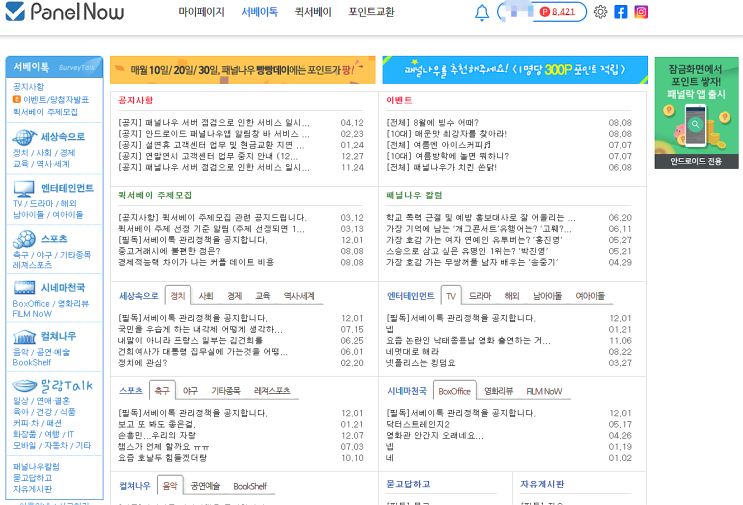Screen dimensions: 743x505
Task: Select the 역사·세계 tab
Action: click(299, 296)
